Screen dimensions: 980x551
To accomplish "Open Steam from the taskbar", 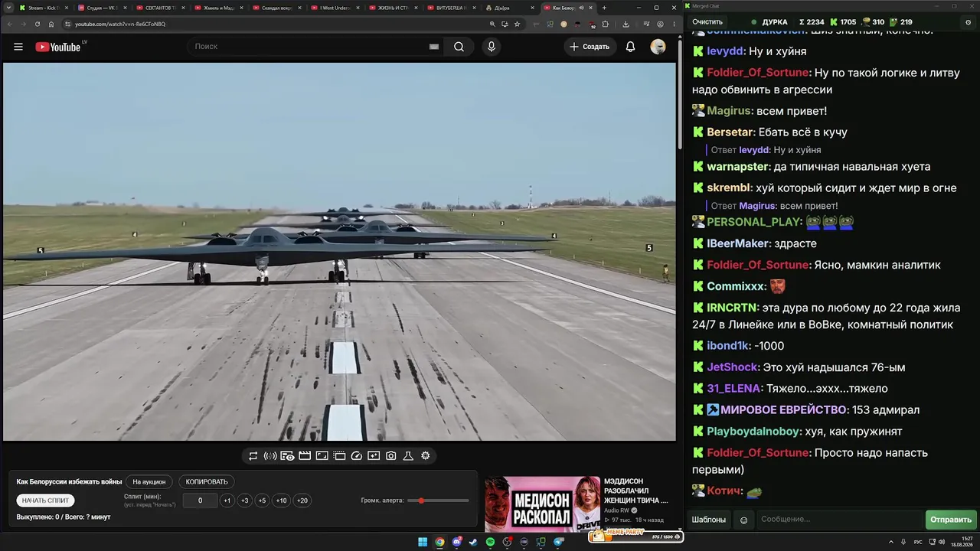I will pos(473,543).
